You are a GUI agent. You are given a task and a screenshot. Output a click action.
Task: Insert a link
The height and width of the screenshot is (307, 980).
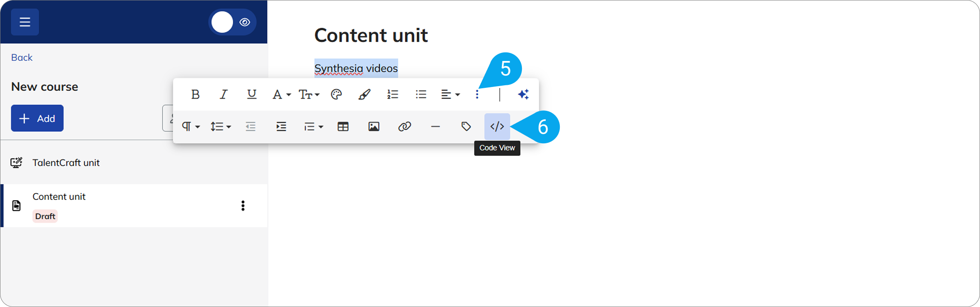(404, 127)
